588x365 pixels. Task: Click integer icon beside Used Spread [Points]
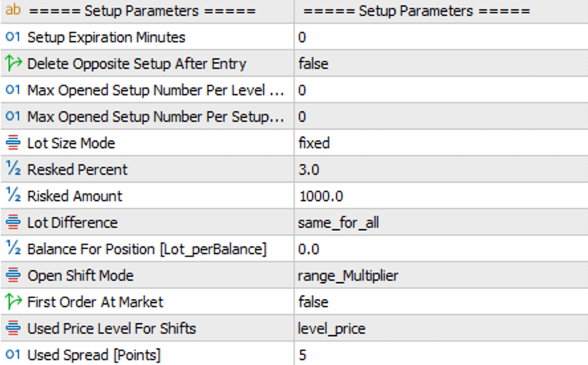tap(13, 354)
